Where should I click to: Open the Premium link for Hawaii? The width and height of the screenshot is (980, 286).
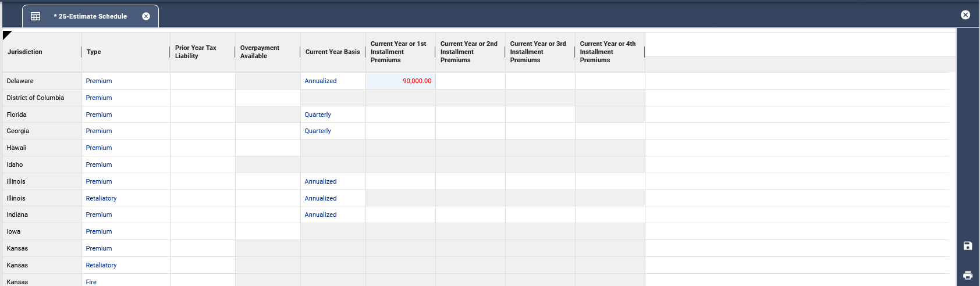tap(99, 148)
